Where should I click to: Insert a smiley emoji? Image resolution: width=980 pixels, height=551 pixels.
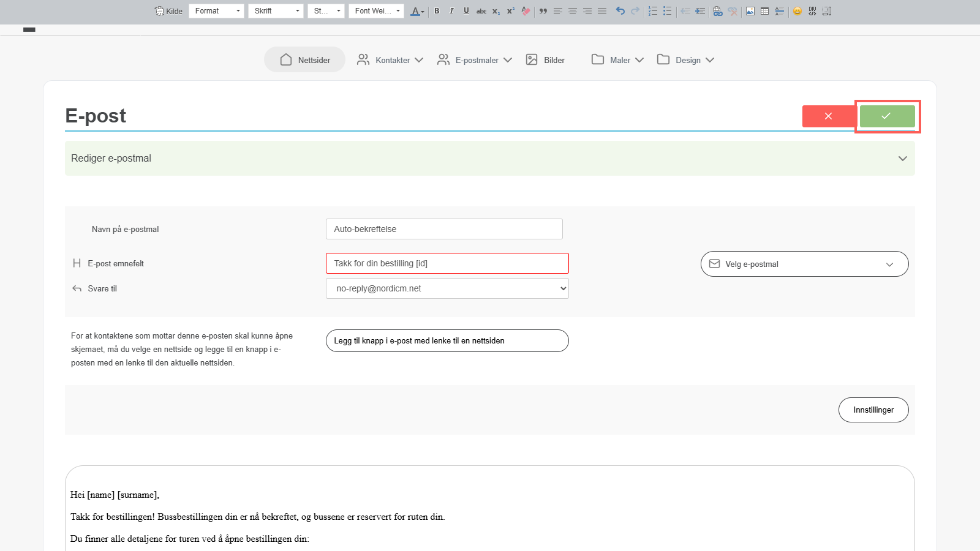(797, 11)
